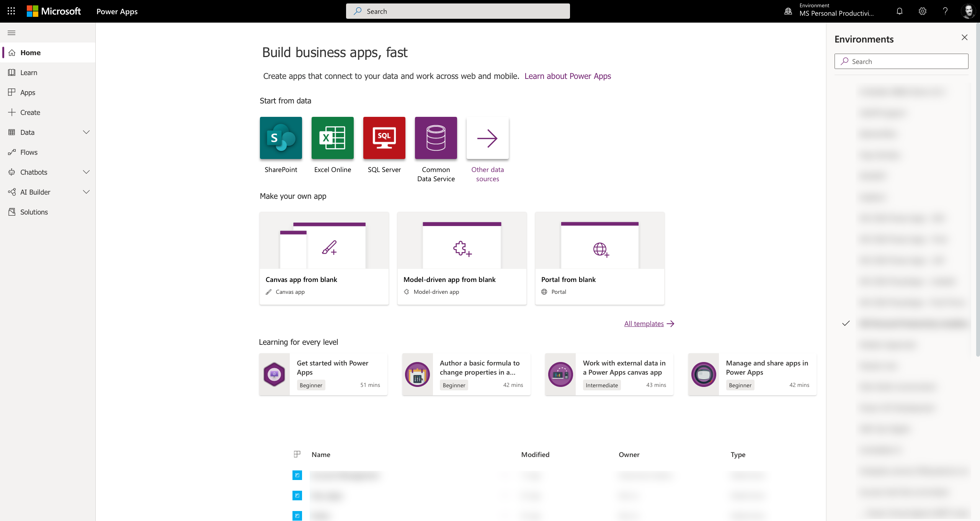Open Learn about Power Apps link
Image resolution: width=980 pixels, height=521 pixels.
568,76
